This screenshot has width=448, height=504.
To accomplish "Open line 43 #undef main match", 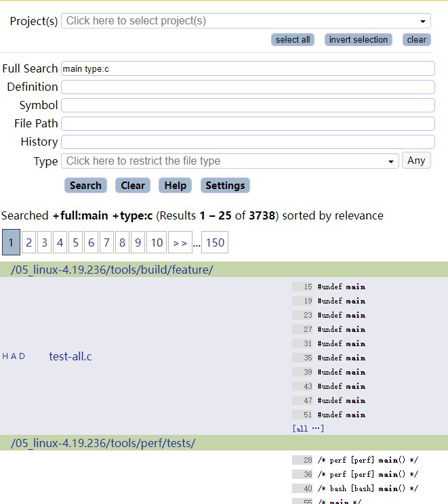I will coord(329,386).
